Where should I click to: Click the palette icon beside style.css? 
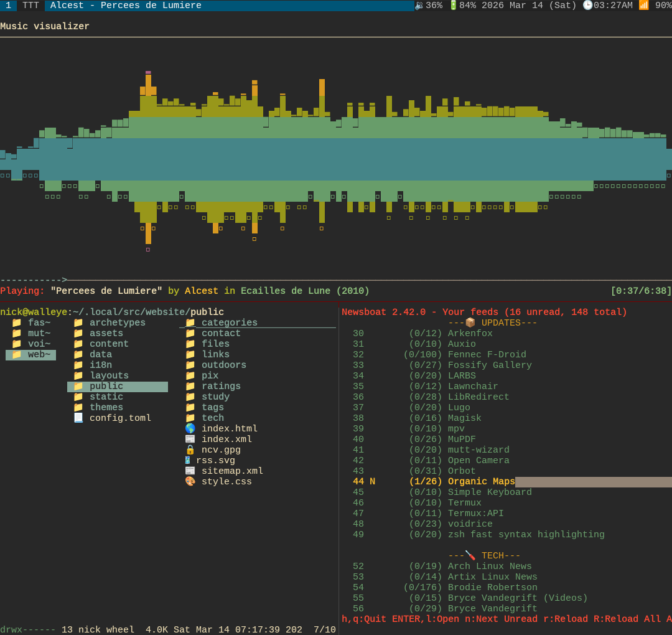point(190,482)
